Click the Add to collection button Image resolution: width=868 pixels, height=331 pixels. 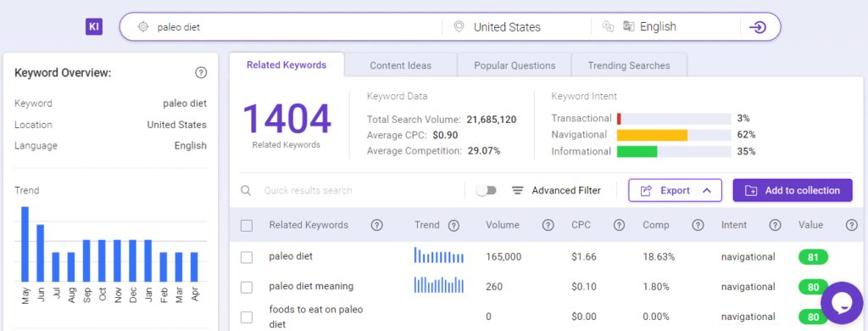point(793,190)
